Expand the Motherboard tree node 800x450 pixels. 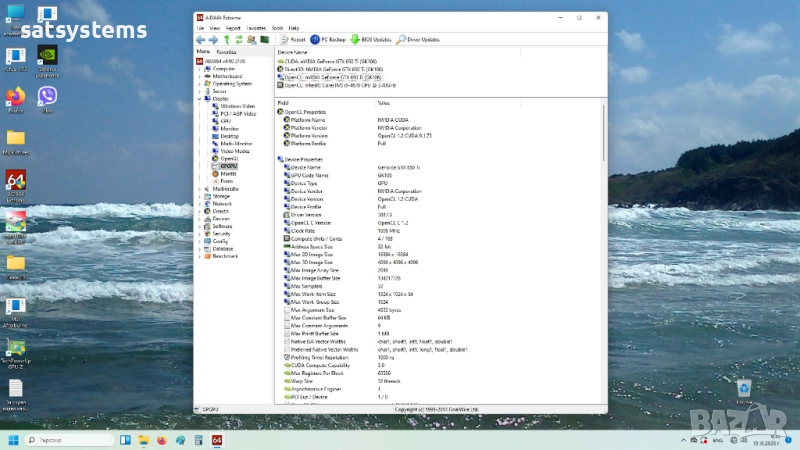coord(200,76)
